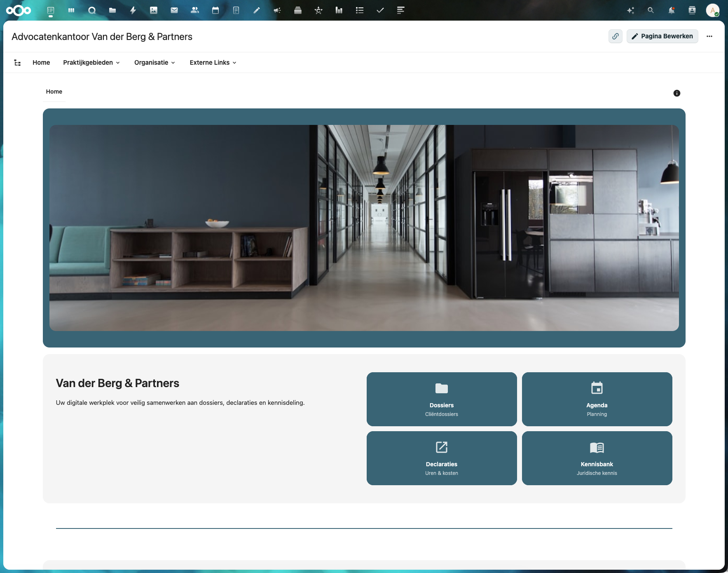The height and width of the screenshot is (573, 728).
Task: Open the Declaraties tile
Action: (442, 458)
